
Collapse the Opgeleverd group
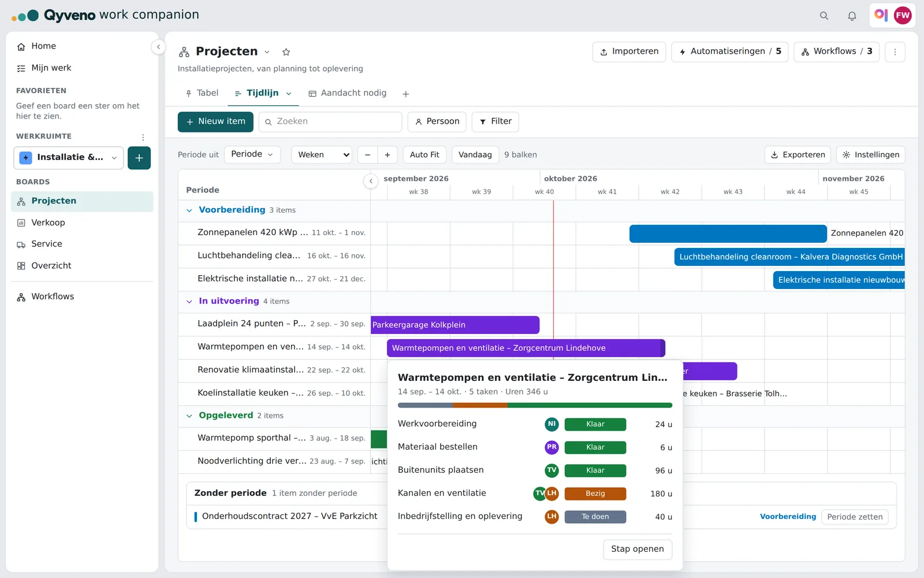point(189,416)
